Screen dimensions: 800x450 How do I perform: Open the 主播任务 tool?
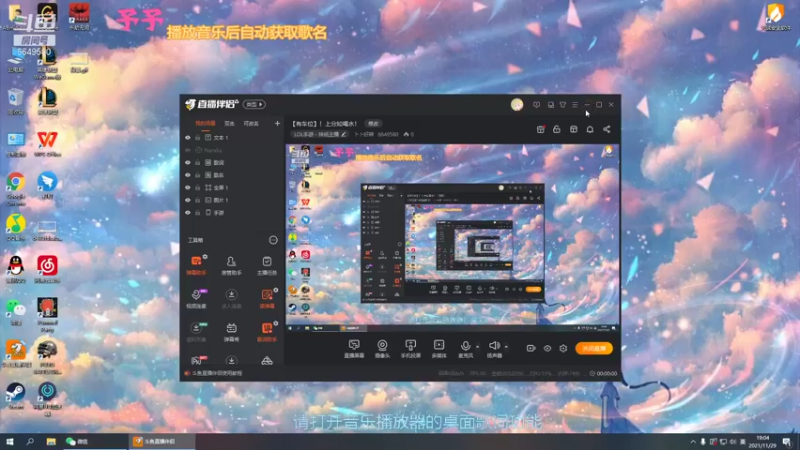(x=267, y=265)
